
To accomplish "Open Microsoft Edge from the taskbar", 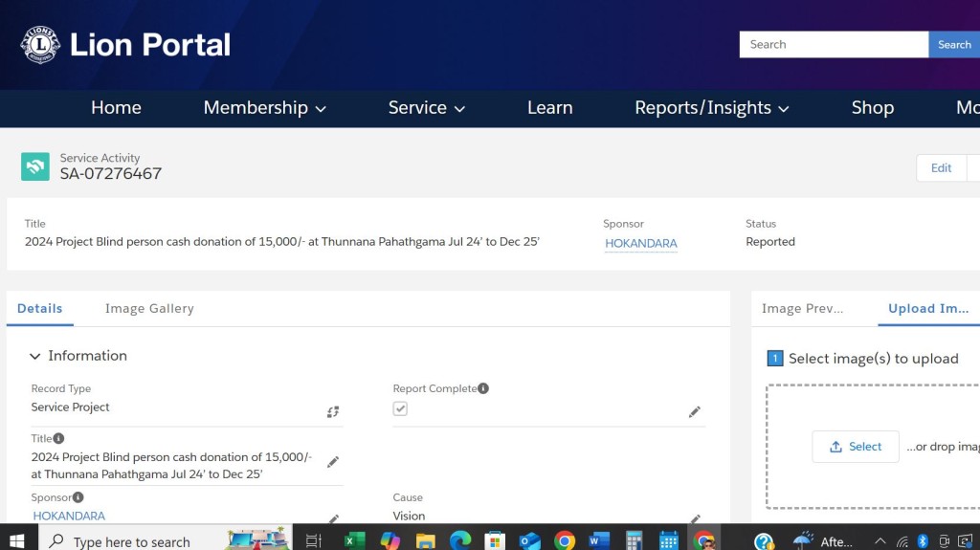I will click(460, 540).
